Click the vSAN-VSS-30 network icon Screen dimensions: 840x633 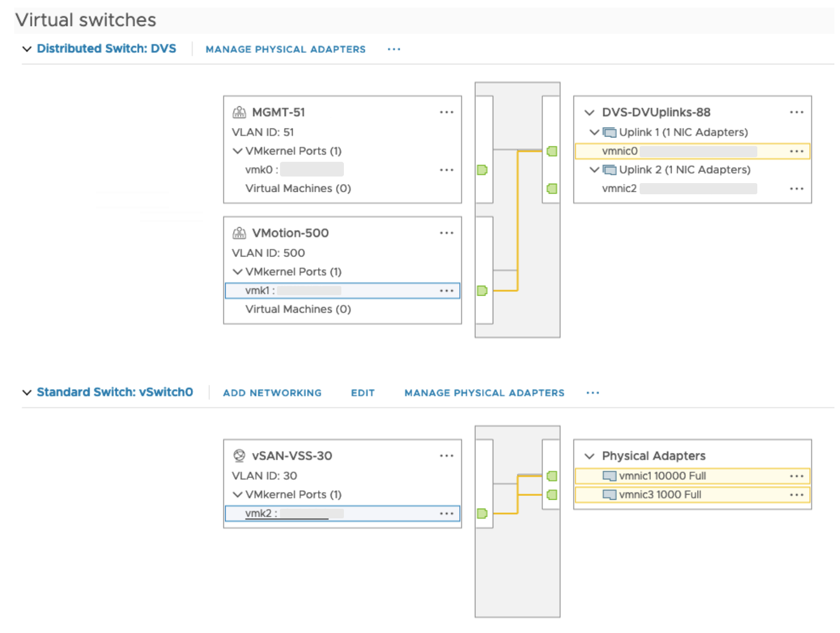tap(239, 455)
